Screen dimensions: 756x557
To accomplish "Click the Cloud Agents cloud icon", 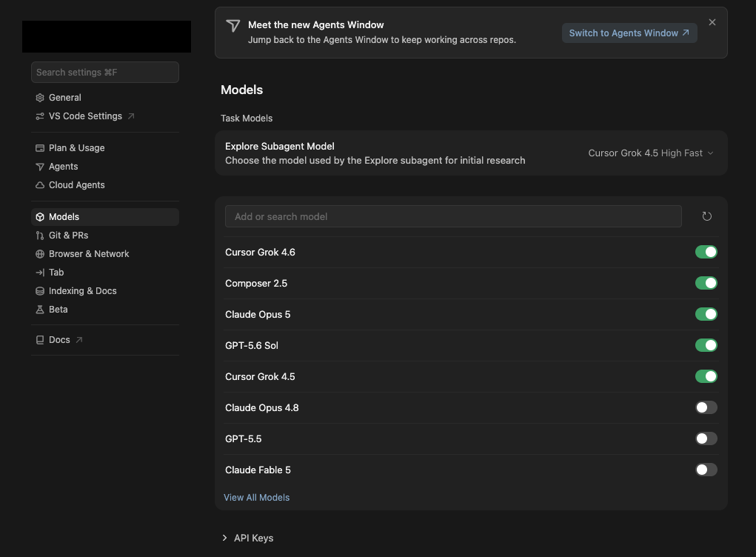I will [40, 185].
